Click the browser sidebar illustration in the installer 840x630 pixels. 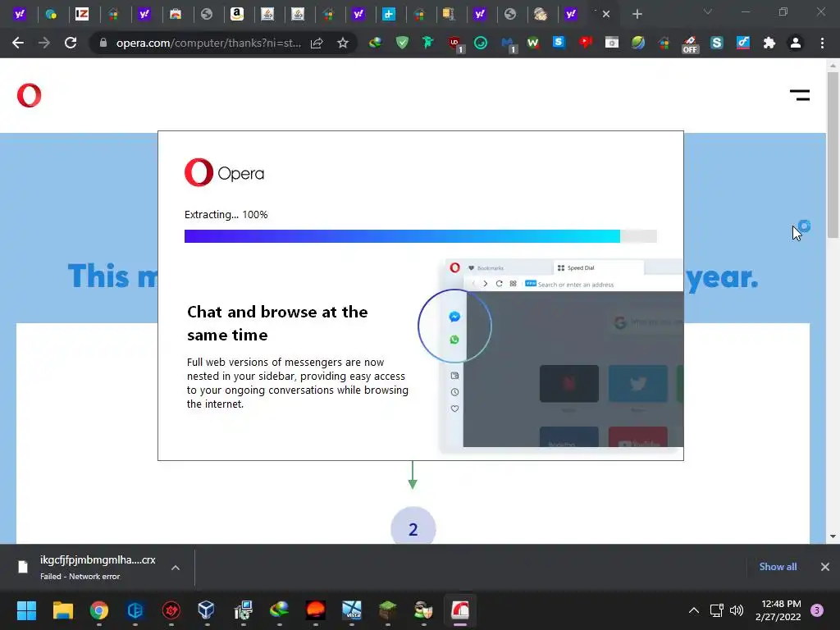click(x=561, y=356)
